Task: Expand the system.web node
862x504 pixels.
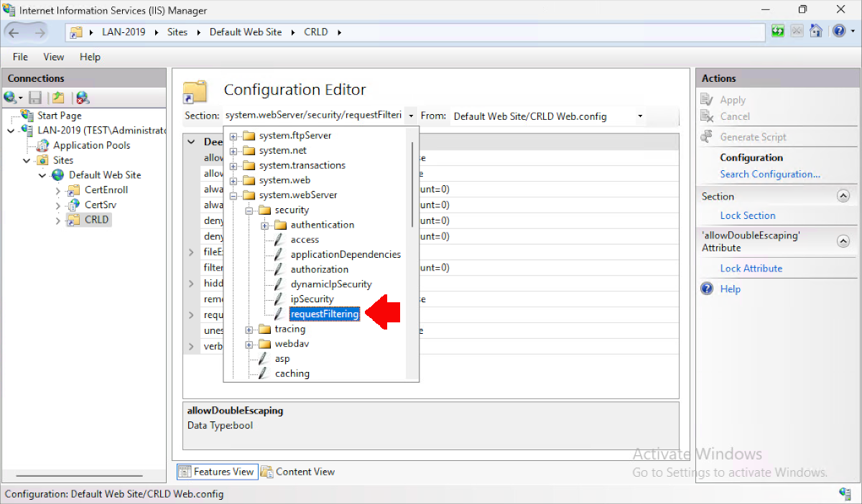Action: pyautogui.click(x=233, y=180)
